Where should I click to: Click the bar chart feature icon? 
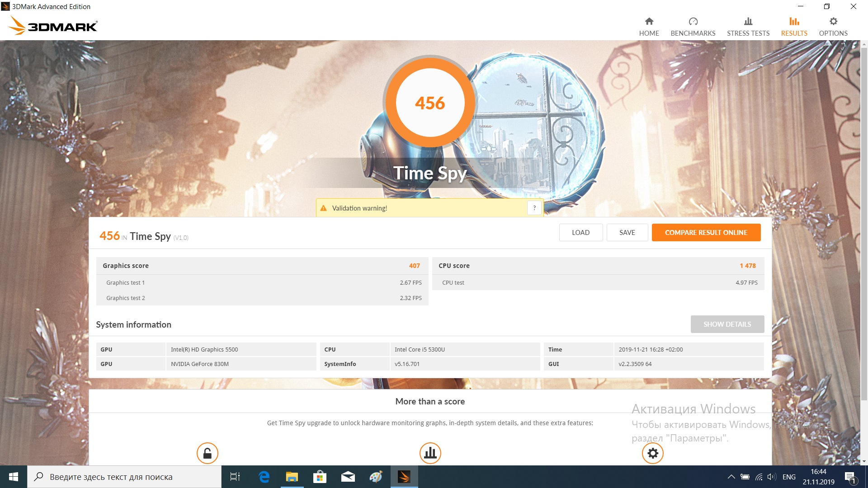430,453
